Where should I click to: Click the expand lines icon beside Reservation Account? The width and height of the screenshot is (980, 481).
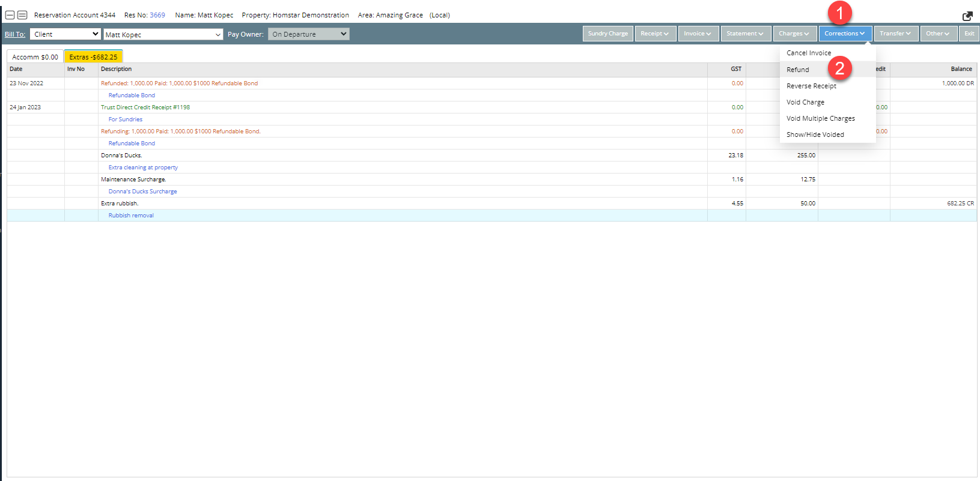22,15
